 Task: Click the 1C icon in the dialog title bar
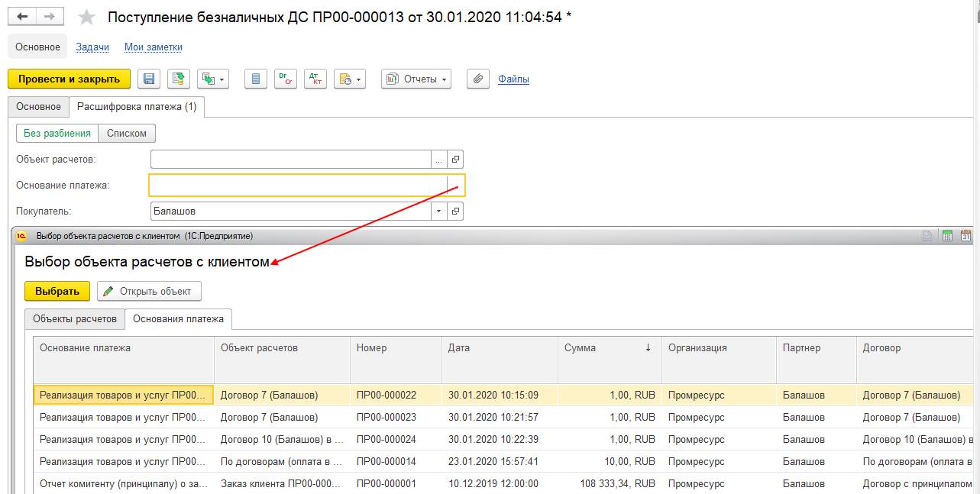coord(22,236)
